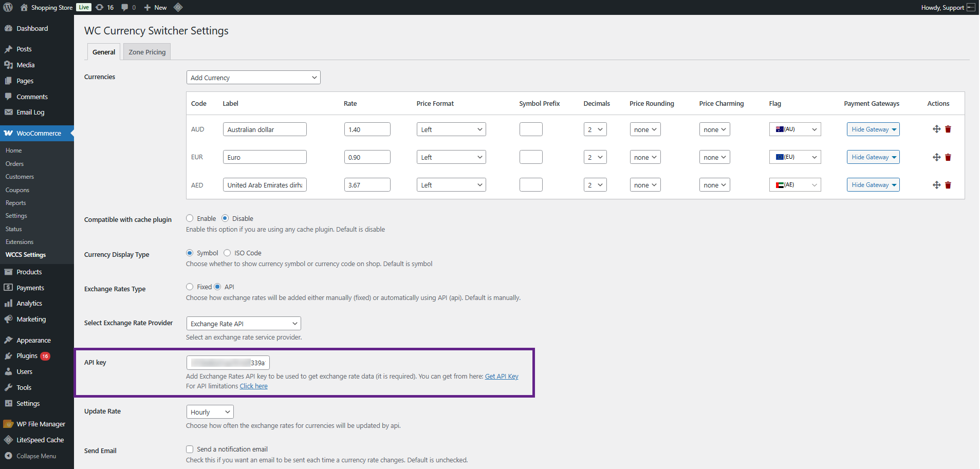Enable cache plugin compatibility radio
The image size is (980, 469).
[190, 218]
